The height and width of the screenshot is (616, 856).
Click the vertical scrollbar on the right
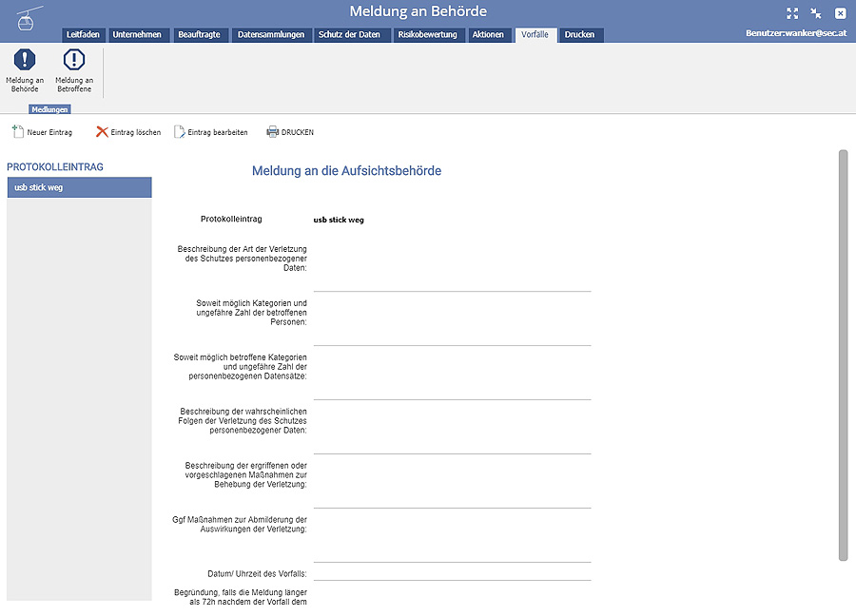tap(842, 354)
